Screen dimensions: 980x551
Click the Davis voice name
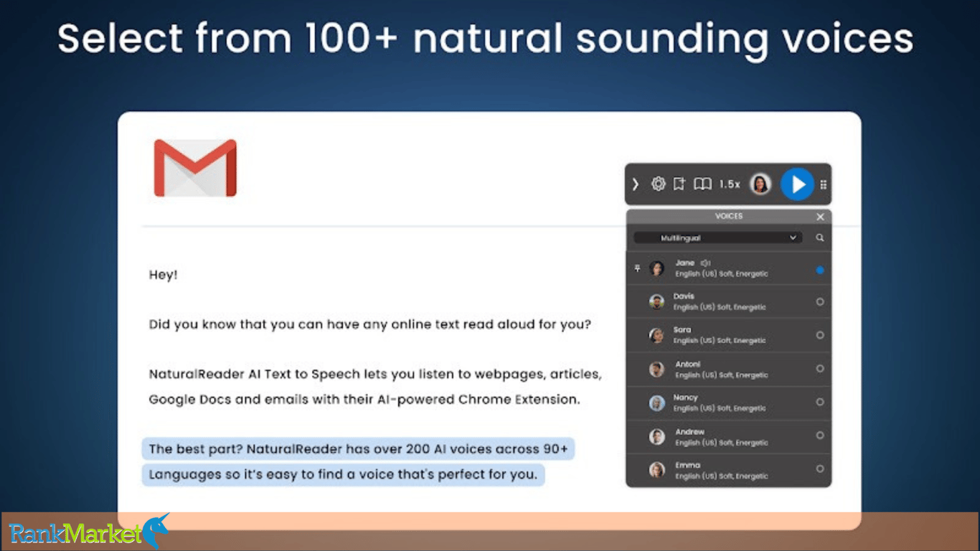coord(684,296)
